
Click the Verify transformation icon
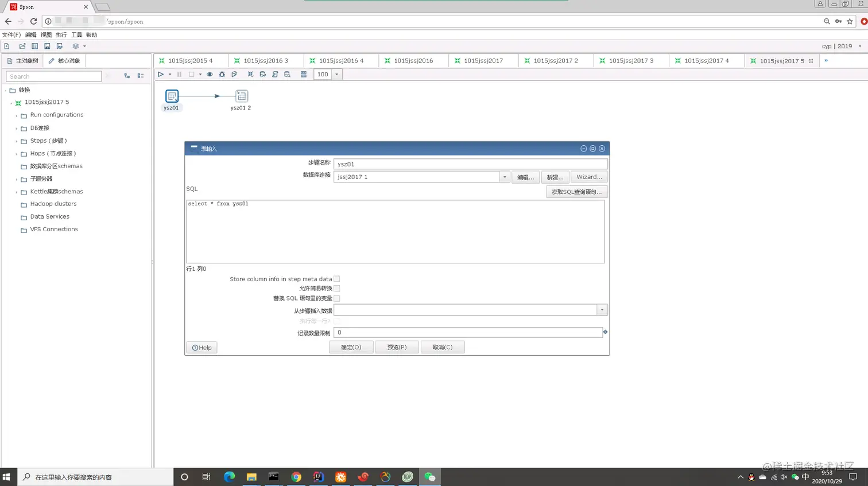pyautogui.click(x=250, y=74)
